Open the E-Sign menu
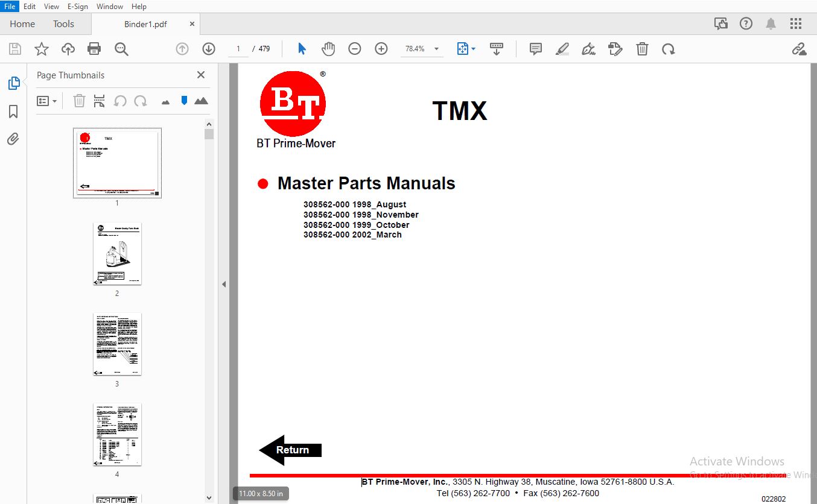The height and width of the screenshot is (504, 817). [x=78, y=6]
